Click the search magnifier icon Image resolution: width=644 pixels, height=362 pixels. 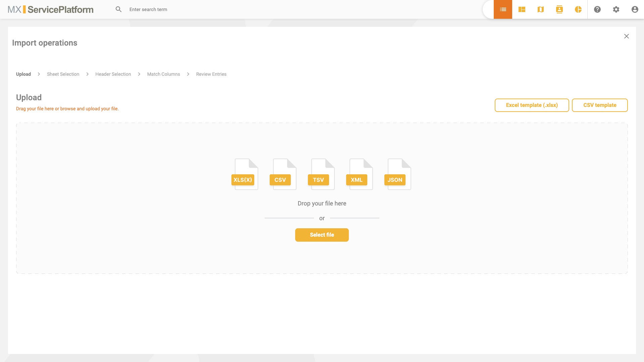pos(118,9)
